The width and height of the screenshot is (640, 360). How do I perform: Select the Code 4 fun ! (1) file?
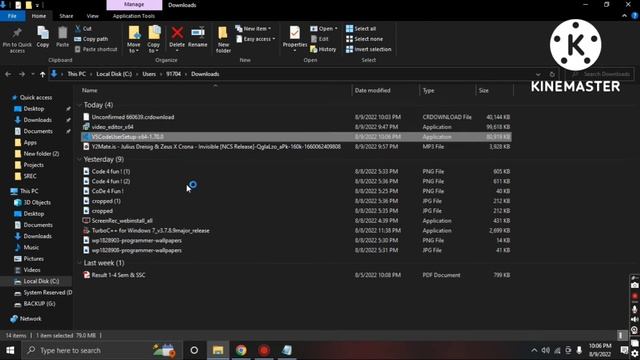pos(111,171)
